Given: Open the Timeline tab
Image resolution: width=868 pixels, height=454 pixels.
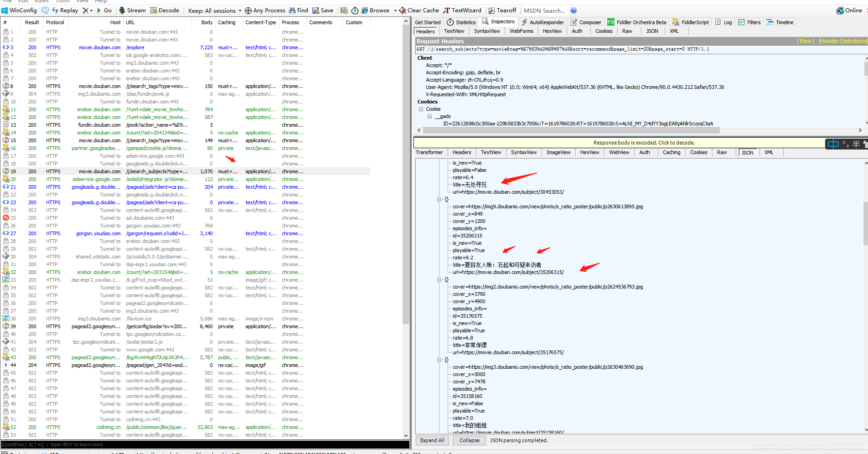Looking at the screenshot, I should coord(780,22).
